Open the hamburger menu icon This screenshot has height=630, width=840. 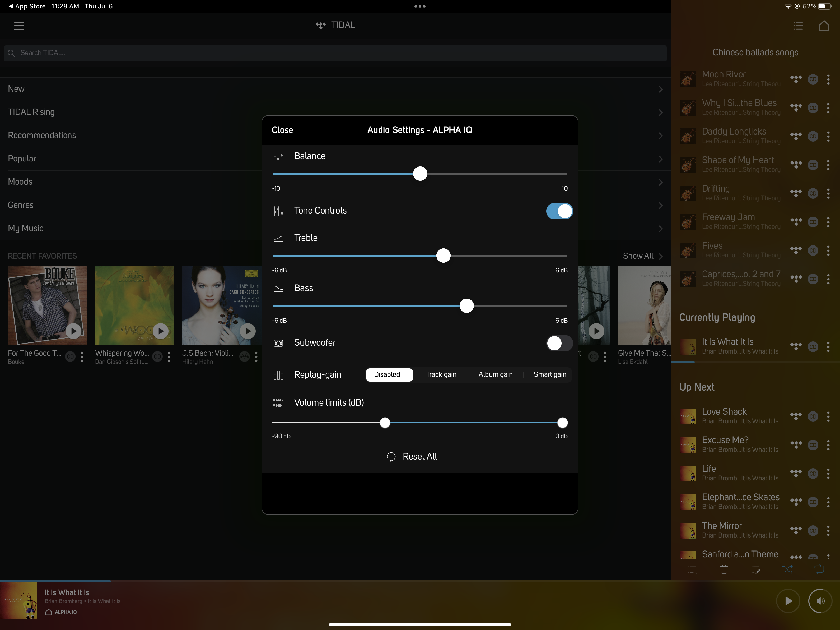pos(18,26)
